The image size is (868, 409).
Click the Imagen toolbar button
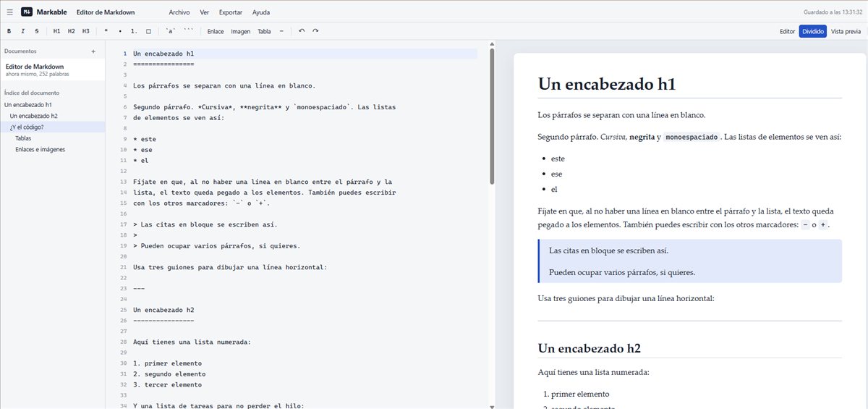coord(240,31)
